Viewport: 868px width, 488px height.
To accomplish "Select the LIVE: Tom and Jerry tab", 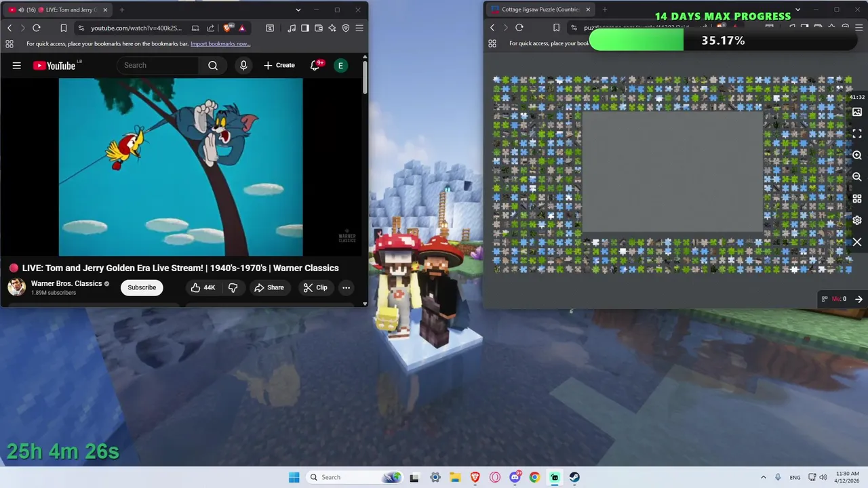I will coord(58,10).
